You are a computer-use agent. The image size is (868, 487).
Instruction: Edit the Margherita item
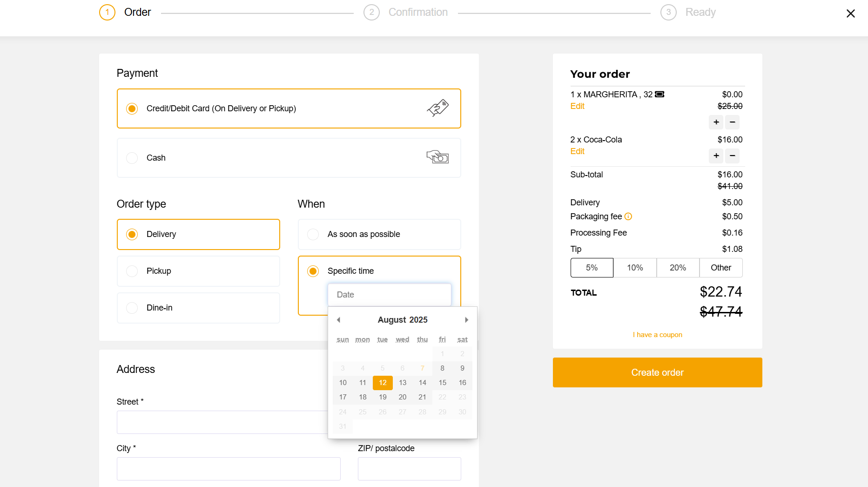click(577, 106)
